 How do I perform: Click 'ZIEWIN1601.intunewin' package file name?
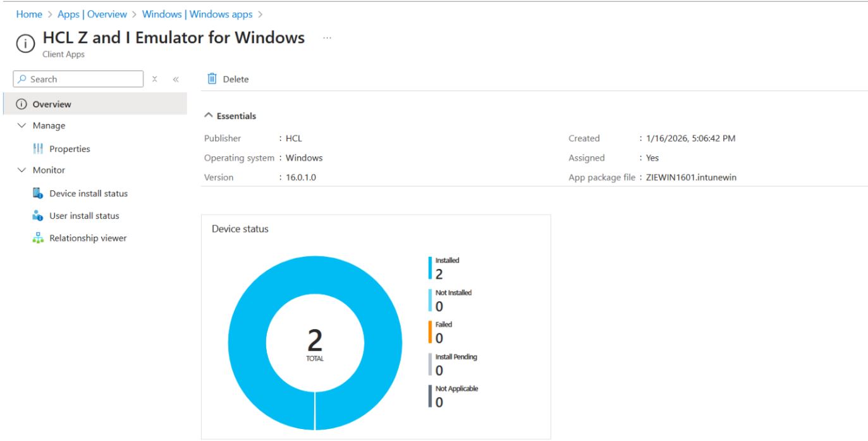(x=691, y=177)
